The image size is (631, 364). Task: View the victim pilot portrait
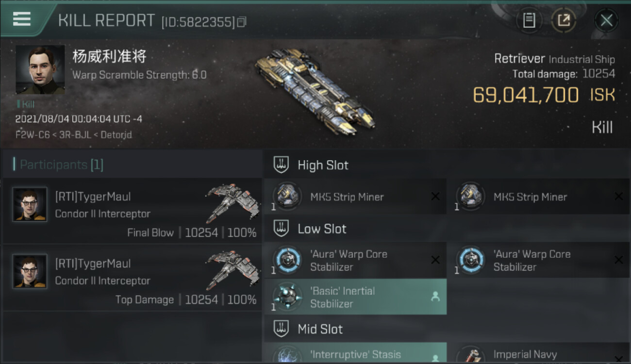click(40, 70)
